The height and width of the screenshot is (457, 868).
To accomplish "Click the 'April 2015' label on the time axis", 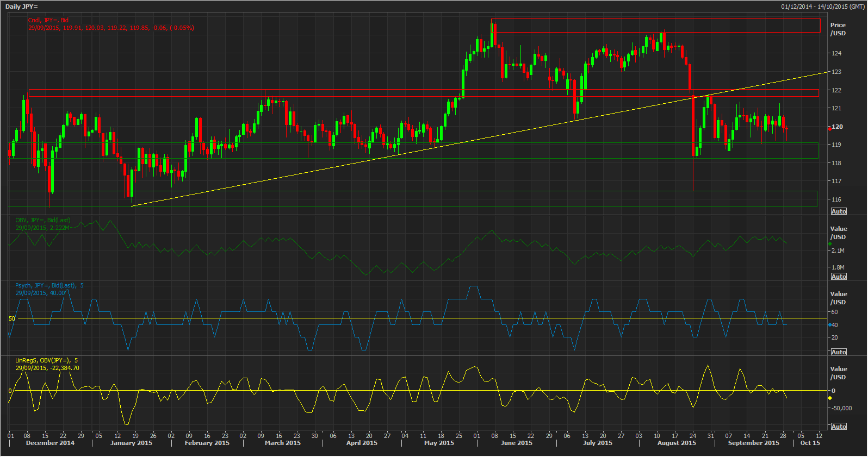I will click(x=362, y=443).
